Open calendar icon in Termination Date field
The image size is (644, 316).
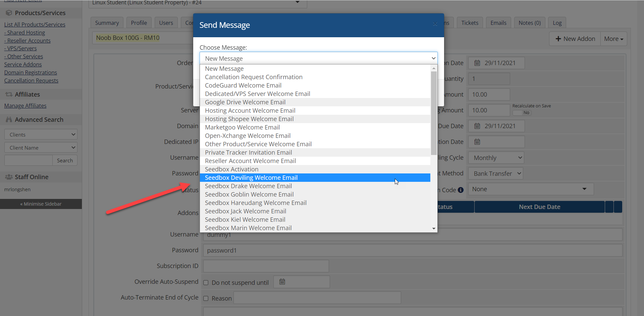(x=477, y=142)
